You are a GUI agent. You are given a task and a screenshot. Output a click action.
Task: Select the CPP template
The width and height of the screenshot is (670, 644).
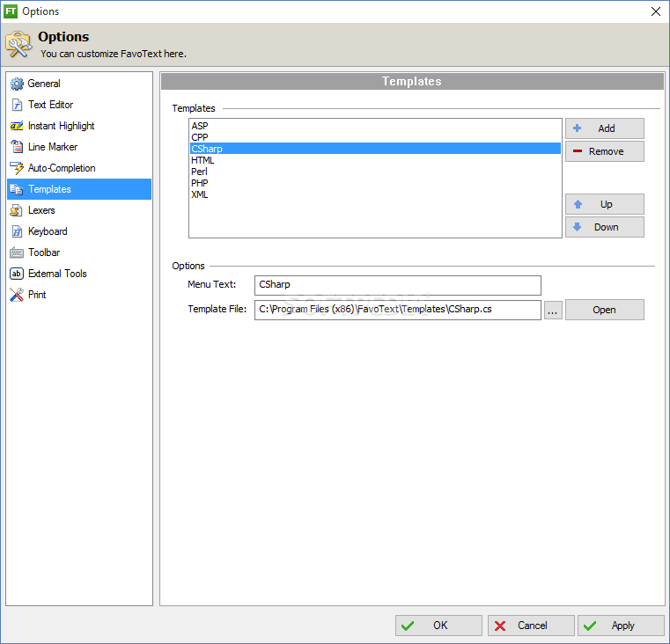(x=375, y=137)
